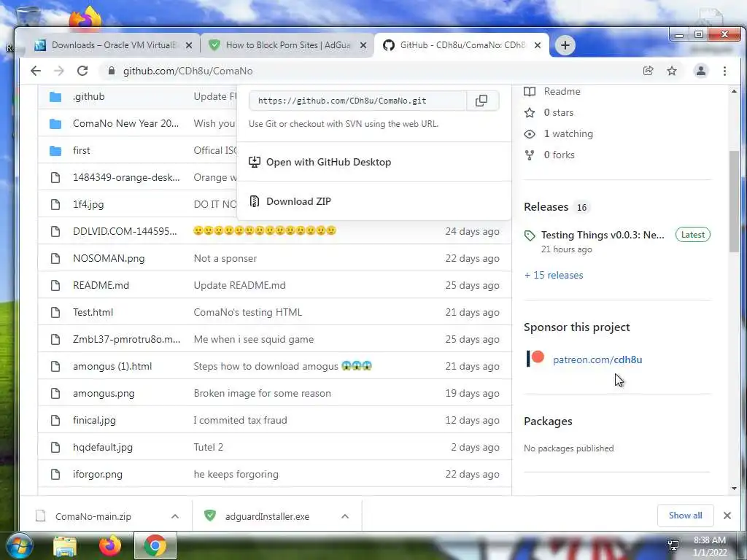Select the GitHub CDh8u/ComaNo tab

462,45
